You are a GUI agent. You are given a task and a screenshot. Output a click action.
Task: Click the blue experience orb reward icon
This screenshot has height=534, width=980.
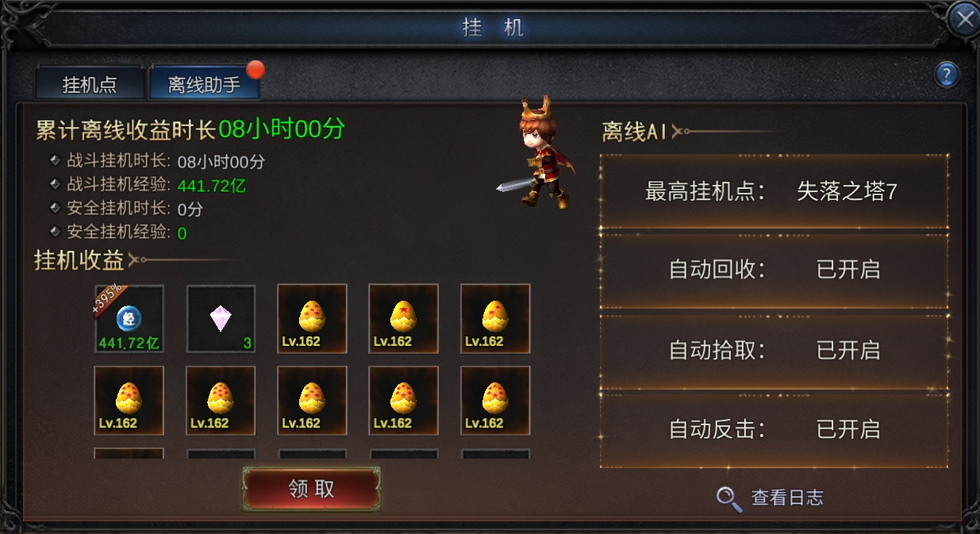click(129, 318)
